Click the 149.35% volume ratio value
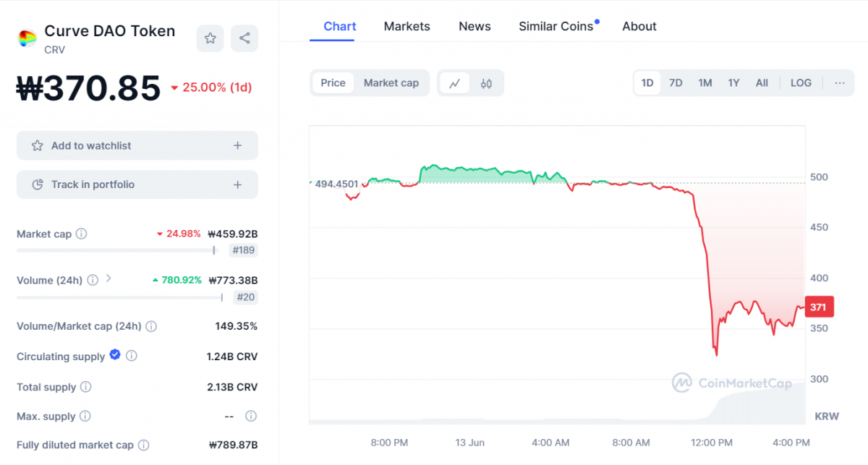Image resolution: width=868 pixels, height=465 pixels. tap(237, 326)
